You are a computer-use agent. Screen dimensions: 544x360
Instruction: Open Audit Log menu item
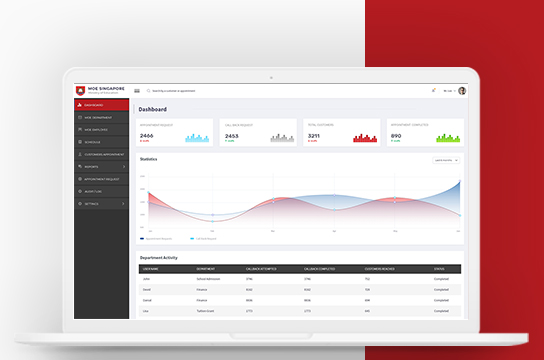101,191
